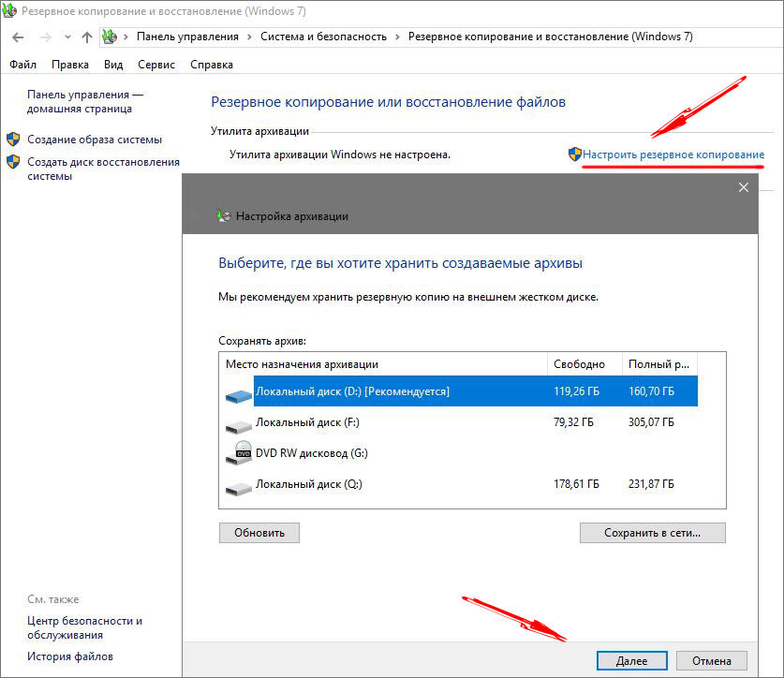
Task: Expand chevron after Панель управления breadcrumb
Action: [249, 37]
